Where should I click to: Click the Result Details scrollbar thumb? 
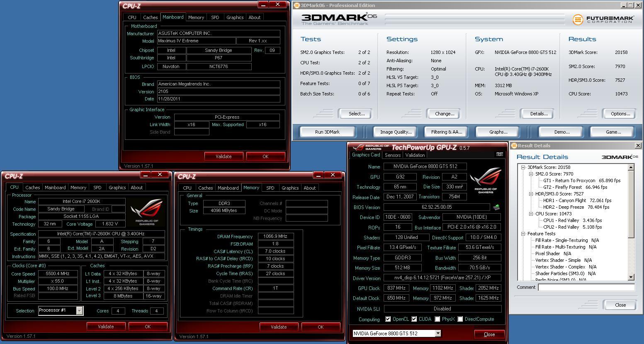[631, 204]
